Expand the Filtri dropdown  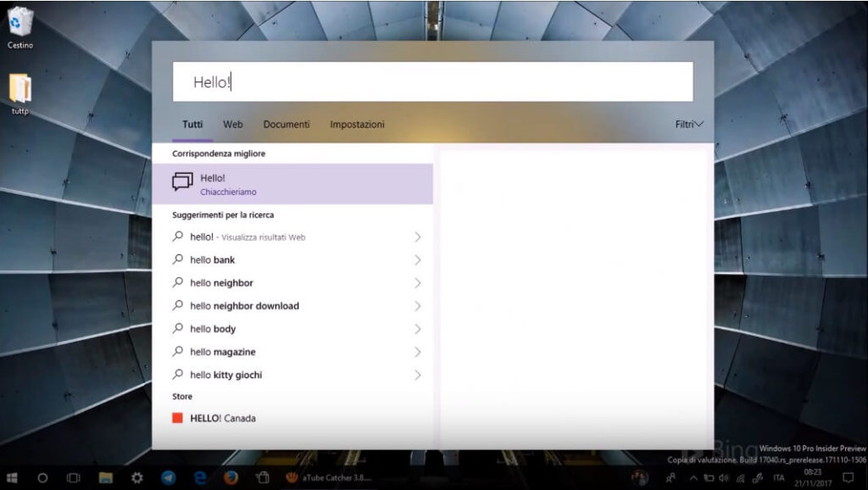[688, 124]
